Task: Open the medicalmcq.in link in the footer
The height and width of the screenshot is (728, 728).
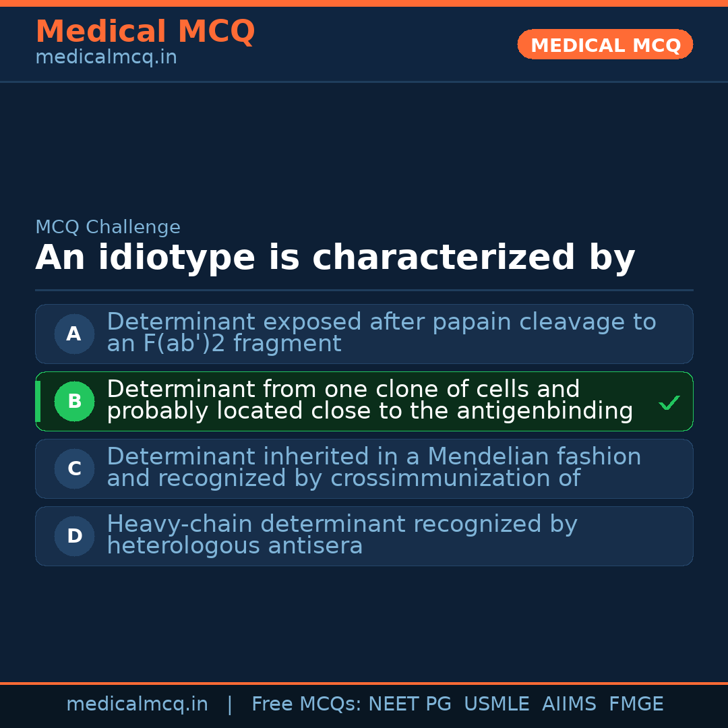Action: (x=137, y=704)
